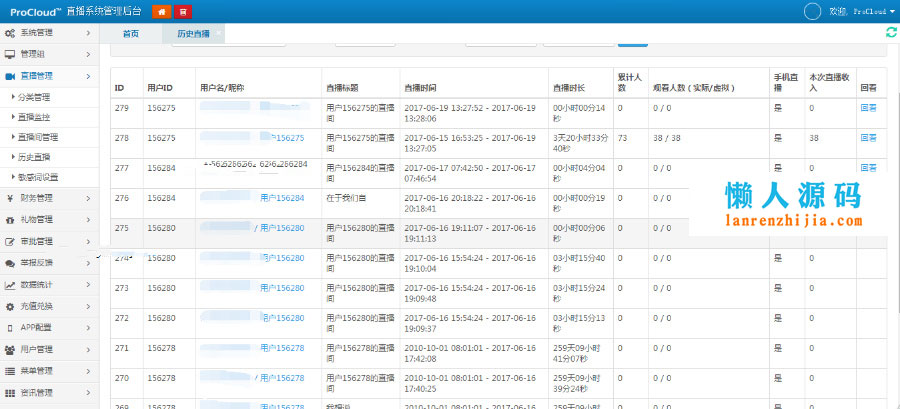Expand the 资讯管理 chevron
900x409 pixels.
pos(88,393)
